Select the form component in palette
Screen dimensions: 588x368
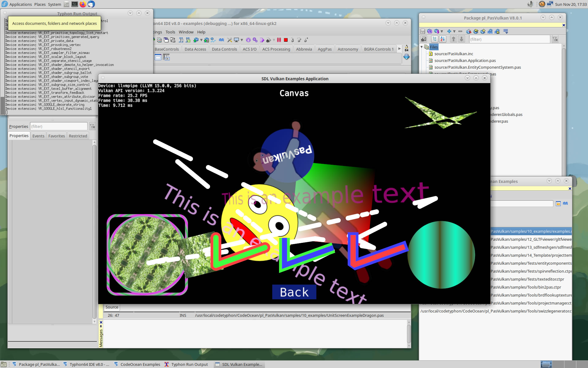(158, 57)
